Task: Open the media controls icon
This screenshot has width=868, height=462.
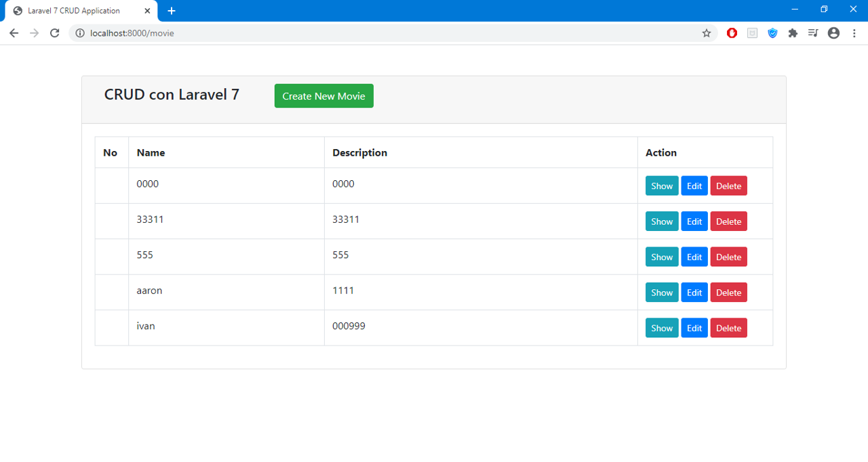Action: tap(813, 33)
